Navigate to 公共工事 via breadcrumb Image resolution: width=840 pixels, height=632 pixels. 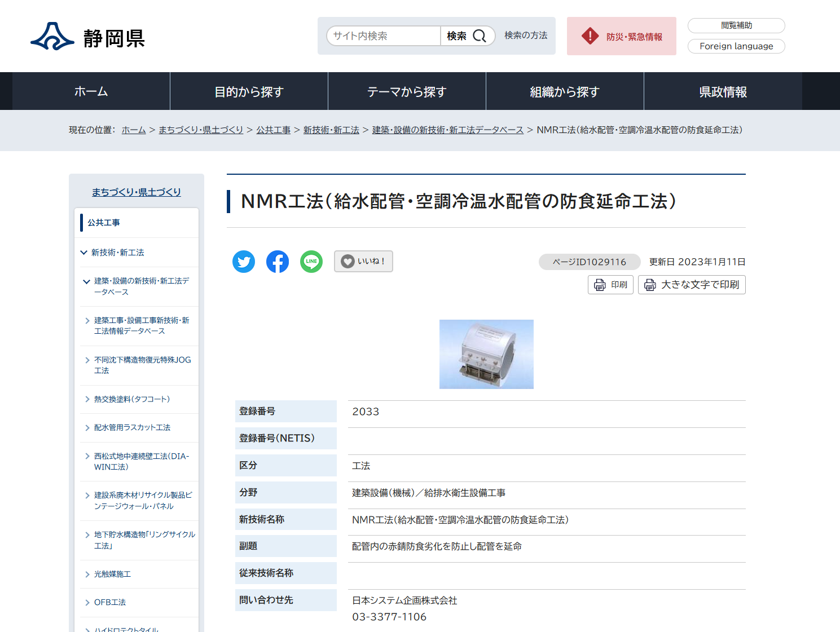pos(273,130)
